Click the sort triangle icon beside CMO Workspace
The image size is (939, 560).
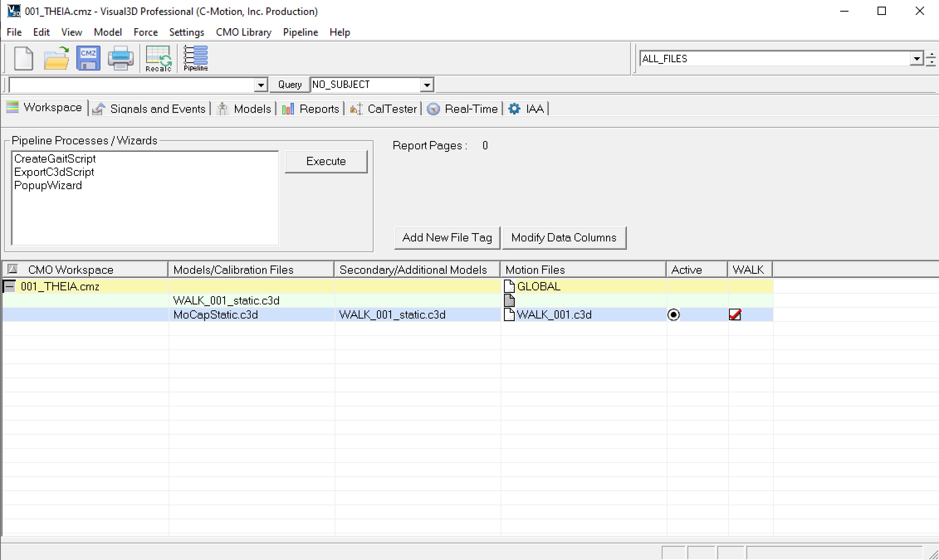(x=13, y=269)
